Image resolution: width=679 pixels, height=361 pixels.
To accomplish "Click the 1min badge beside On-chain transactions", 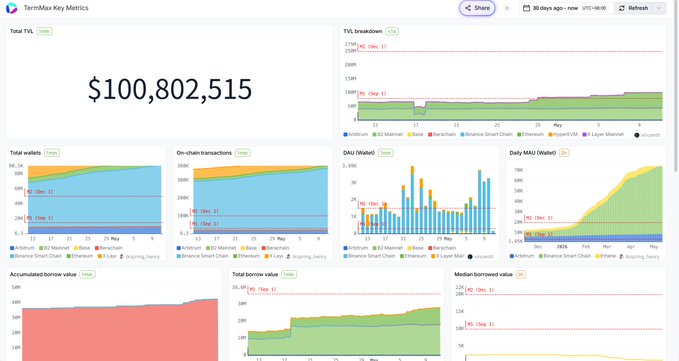I will pyautogui.click(x=242, y=153).
